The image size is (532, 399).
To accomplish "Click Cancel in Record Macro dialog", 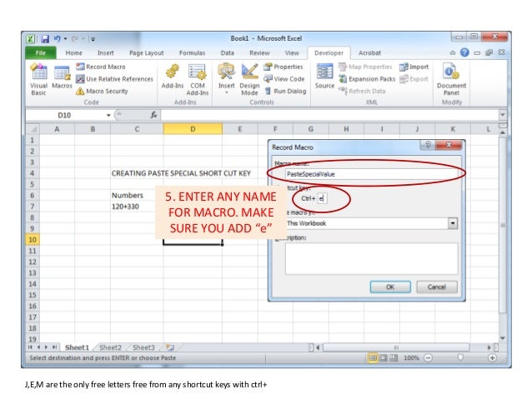I will 437,287.
